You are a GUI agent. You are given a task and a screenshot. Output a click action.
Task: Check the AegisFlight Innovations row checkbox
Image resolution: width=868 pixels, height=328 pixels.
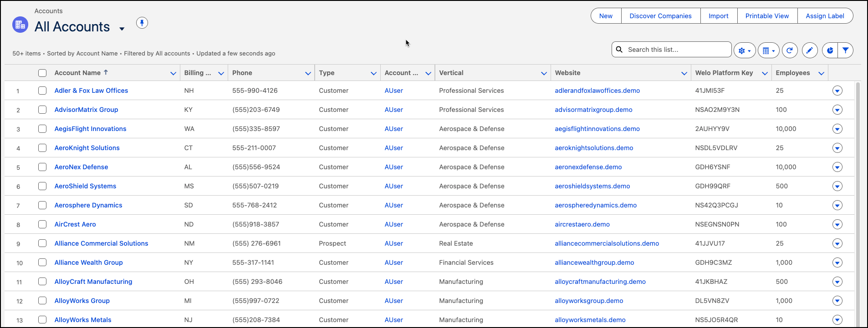click(42, 129)
